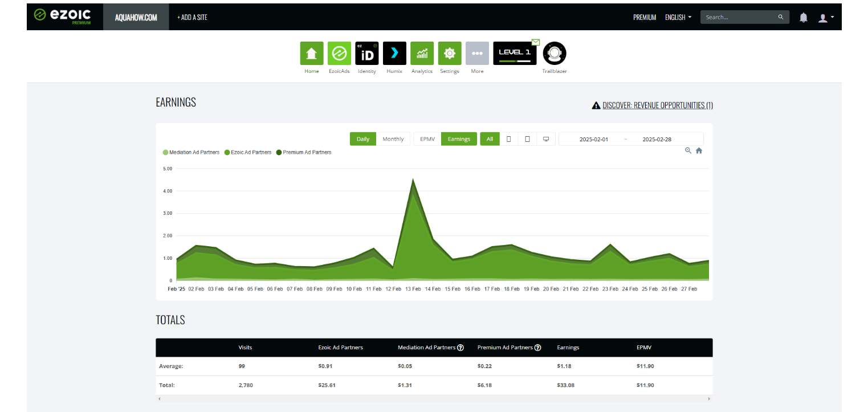
Task: Open the Humix icon
Action: [x=394, y=54]
